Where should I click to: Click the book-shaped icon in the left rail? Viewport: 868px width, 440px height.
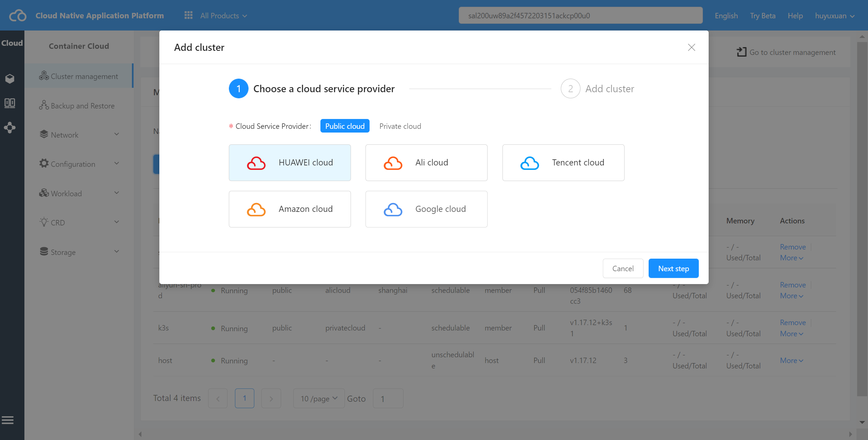click(x=10, y=103)
